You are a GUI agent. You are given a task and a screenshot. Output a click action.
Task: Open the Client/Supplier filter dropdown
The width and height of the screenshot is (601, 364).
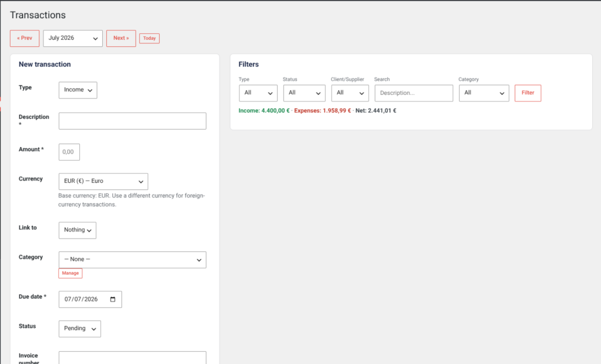[350, 93]
